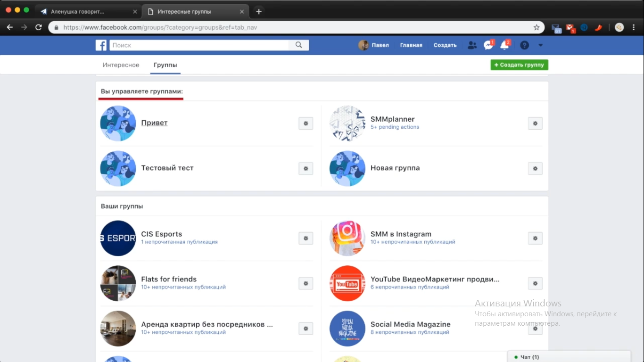Click the magnifier search button
Image resolution: width=644 pixels, height=362 pixels.
tap(298, 45)
